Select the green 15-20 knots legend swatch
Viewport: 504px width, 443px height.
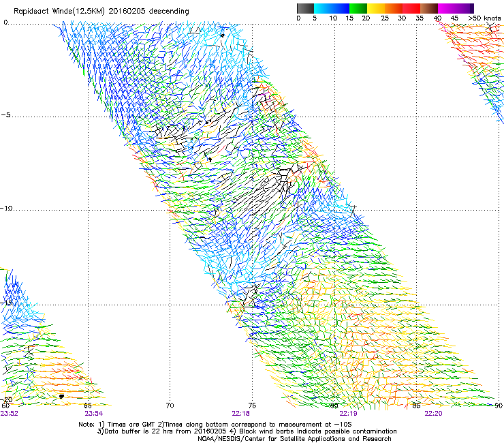pos(358,8)
